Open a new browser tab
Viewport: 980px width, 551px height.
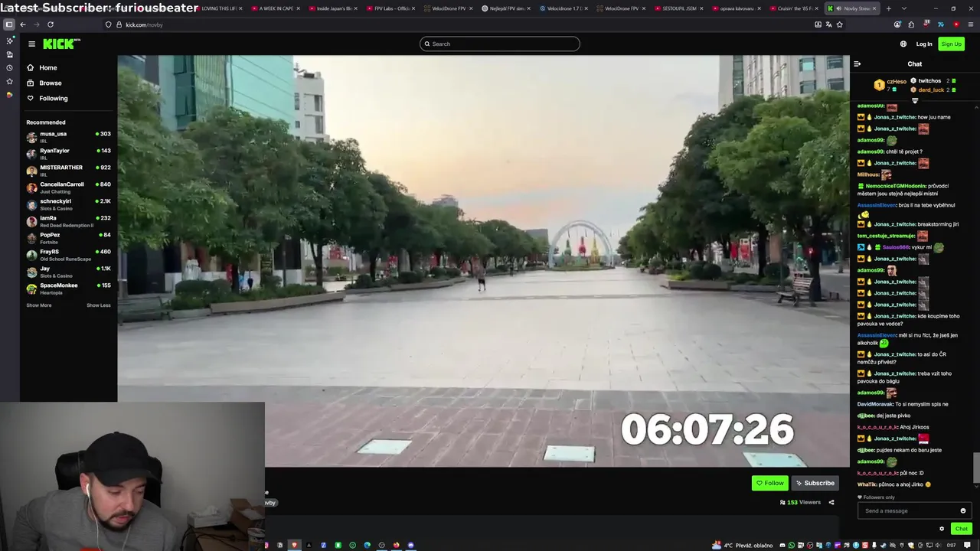click(x=888, y=8)
